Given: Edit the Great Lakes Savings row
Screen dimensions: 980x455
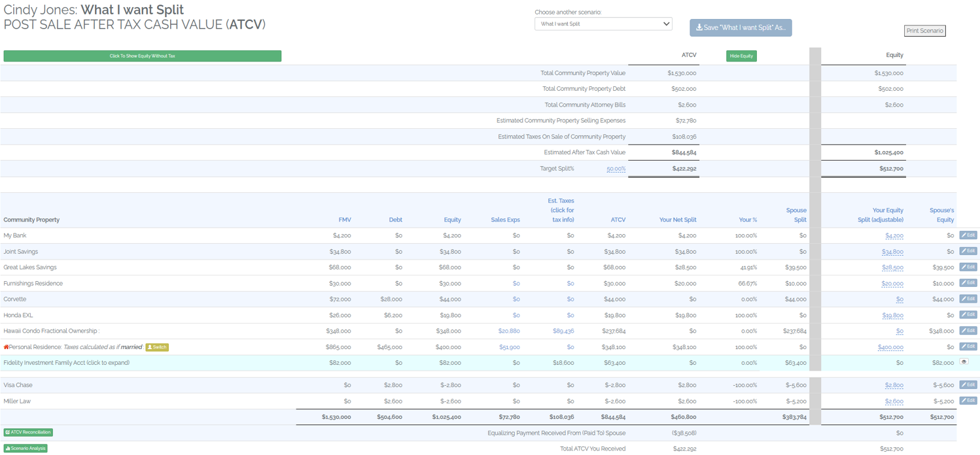Looking at the screenshot, I should [x=968, y=267].
